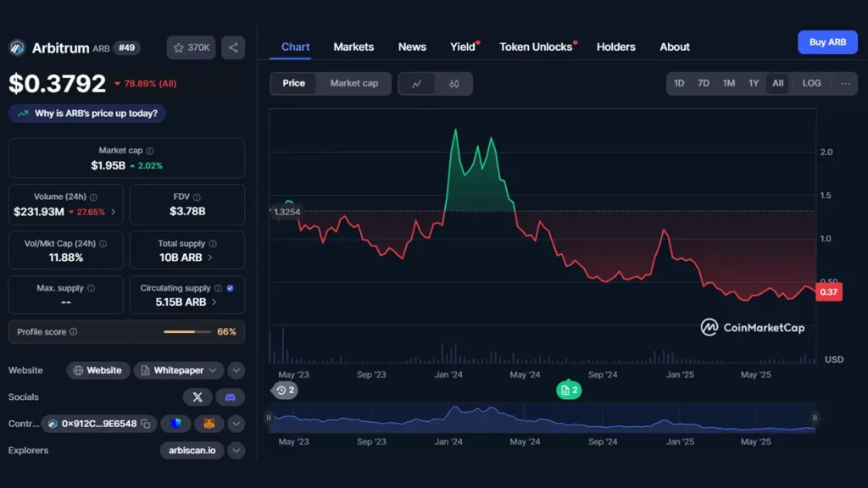The height and width of the screenshot is (488, 868).
Task: Set chart range to 1D
Action: click(679, 84)
